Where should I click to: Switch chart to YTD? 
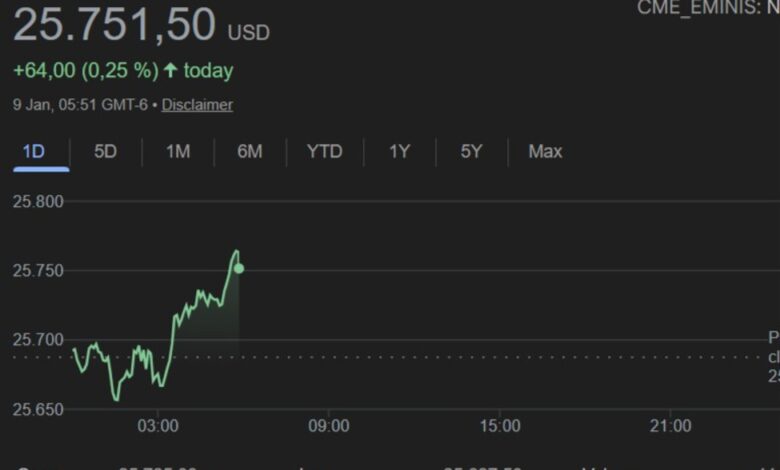324,152
